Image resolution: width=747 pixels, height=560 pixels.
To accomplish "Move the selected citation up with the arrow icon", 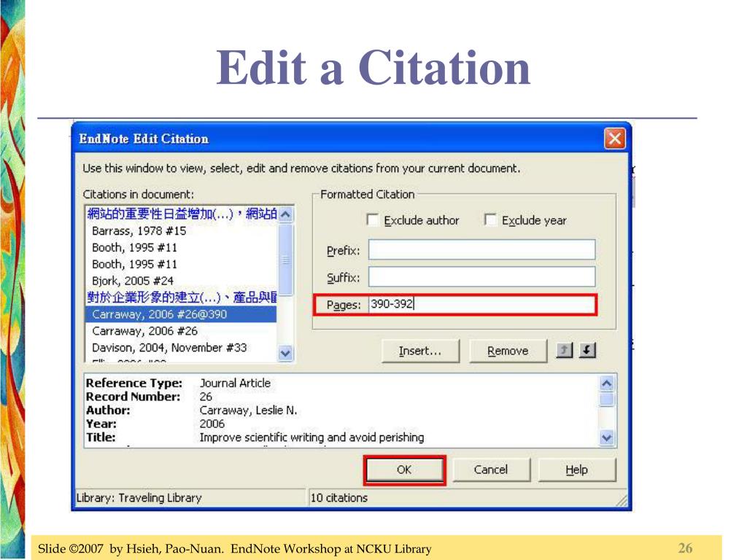I will pos(564,351).
